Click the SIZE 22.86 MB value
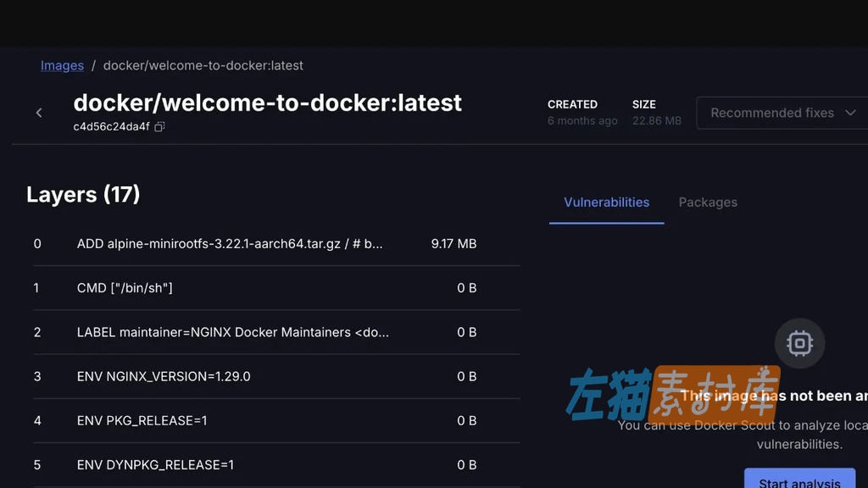The width and height of the screenshot is (868, 488). click(657, 120)
